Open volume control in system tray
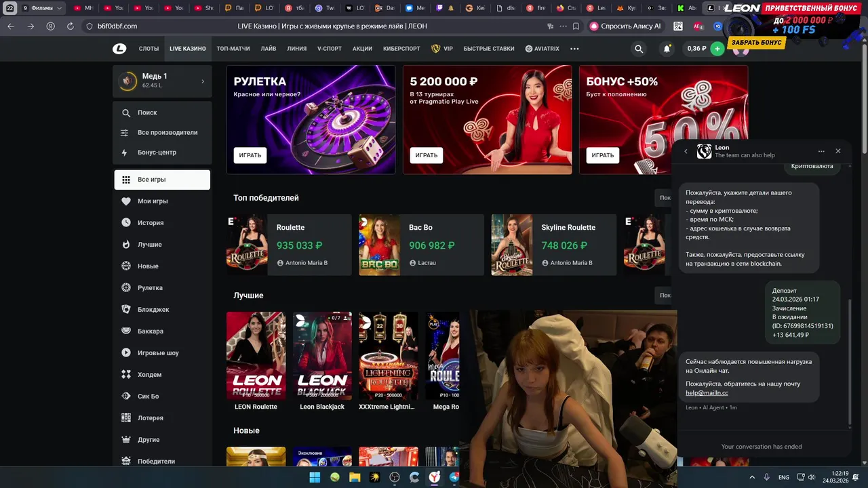 (x=812, y=477)
